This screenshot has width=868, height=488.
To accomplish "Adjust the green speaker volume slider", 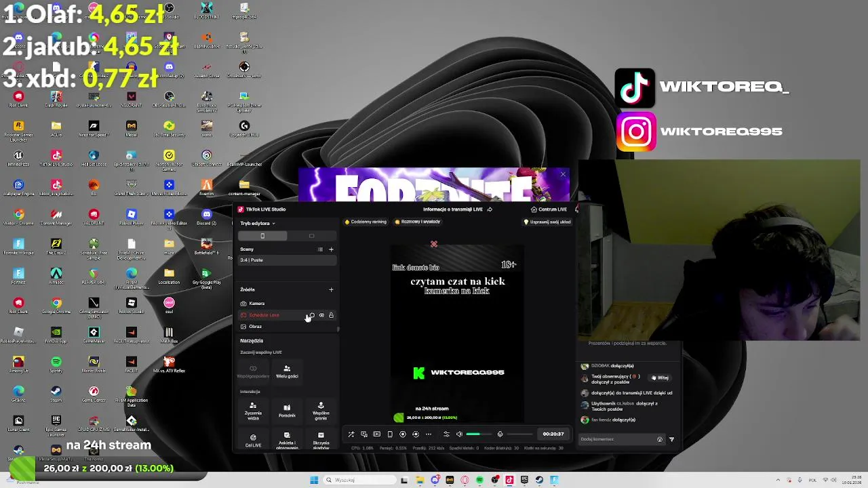I will pos(479,434).
